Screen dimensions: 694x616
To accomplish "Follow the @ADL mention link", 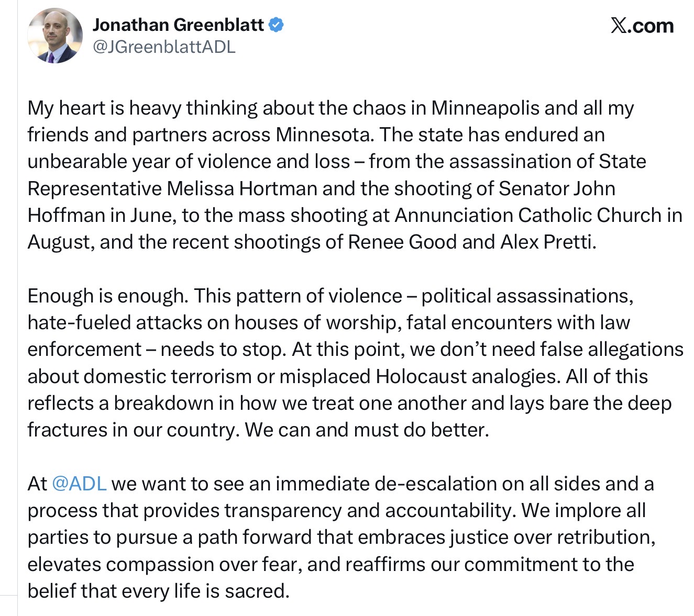I will click(80, 484).
